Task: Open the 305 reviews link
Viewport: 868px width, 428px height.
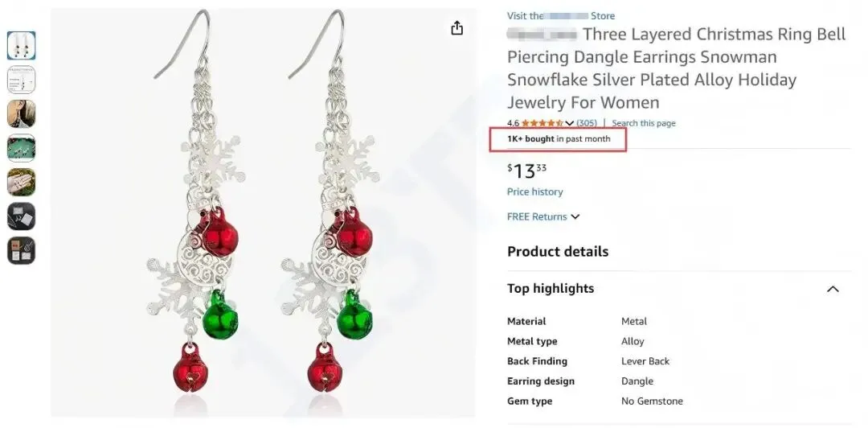Action: point(587,123)
